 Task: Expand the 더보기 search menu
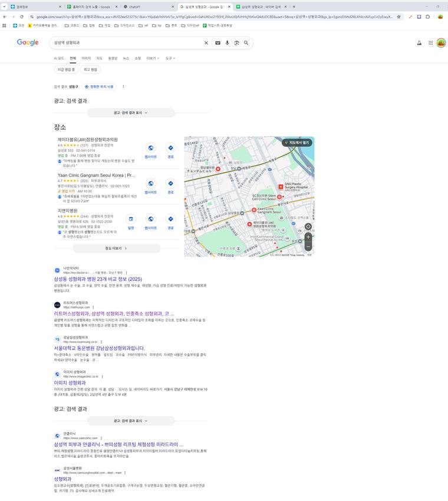(153, 58)
